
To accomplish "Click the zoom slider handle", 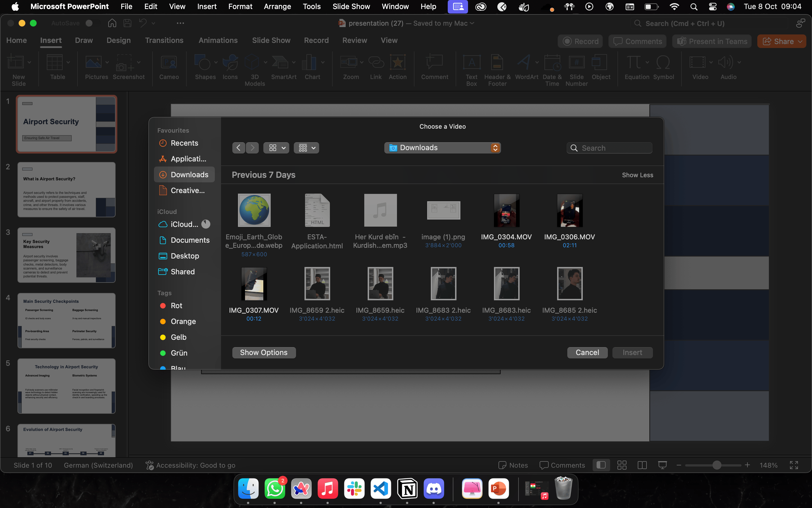I will [717, 465].
